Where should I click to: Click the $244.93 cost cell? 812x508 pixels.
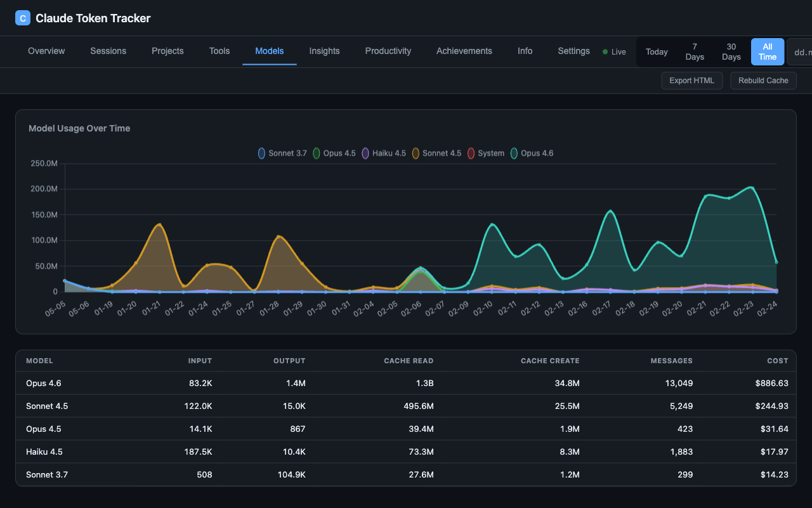pyautogui.click(x=771, y=406)
